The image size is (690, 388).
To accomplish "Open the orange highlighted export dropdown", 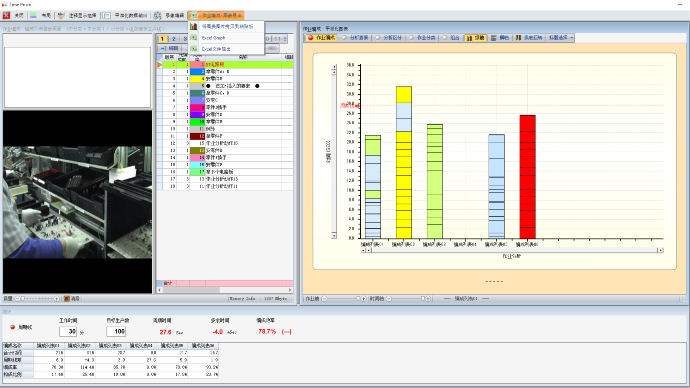I will pyautogui.click(x=216, y=15).
